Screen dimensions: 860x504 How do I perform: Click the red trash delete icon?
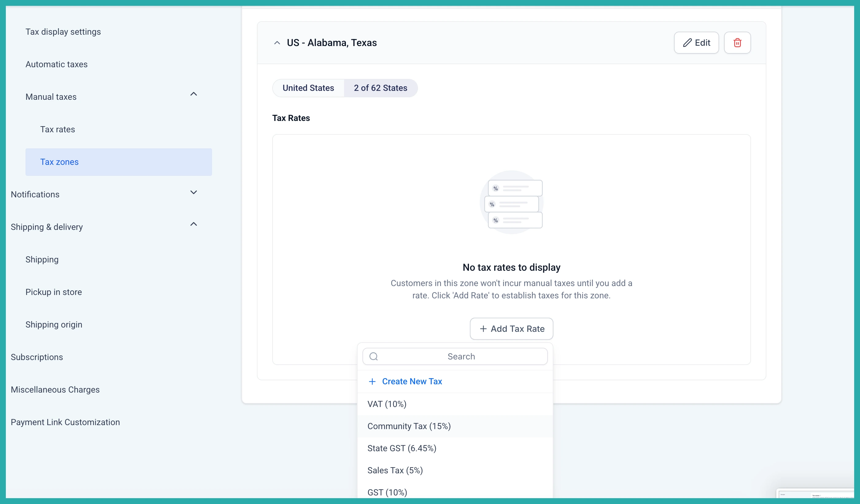(737, 43)
